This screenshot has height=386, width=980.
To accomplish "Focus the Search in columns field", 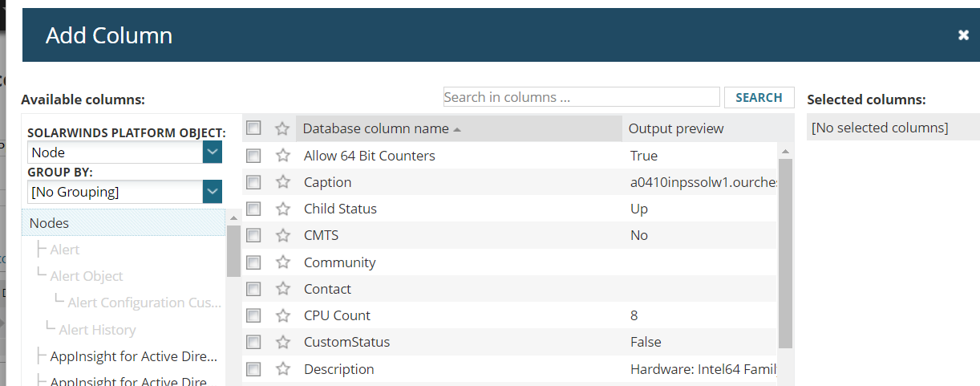I will point(581,97).
